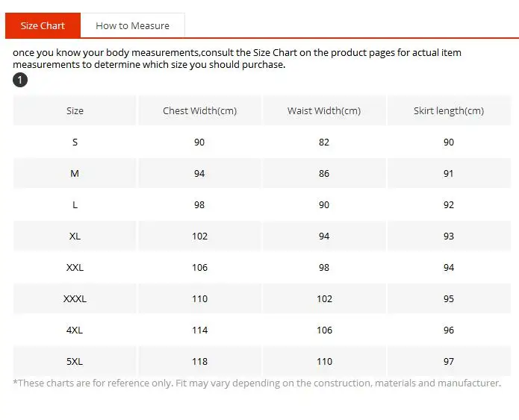Click skirt length value 97
519x420 pixels.
449,361
